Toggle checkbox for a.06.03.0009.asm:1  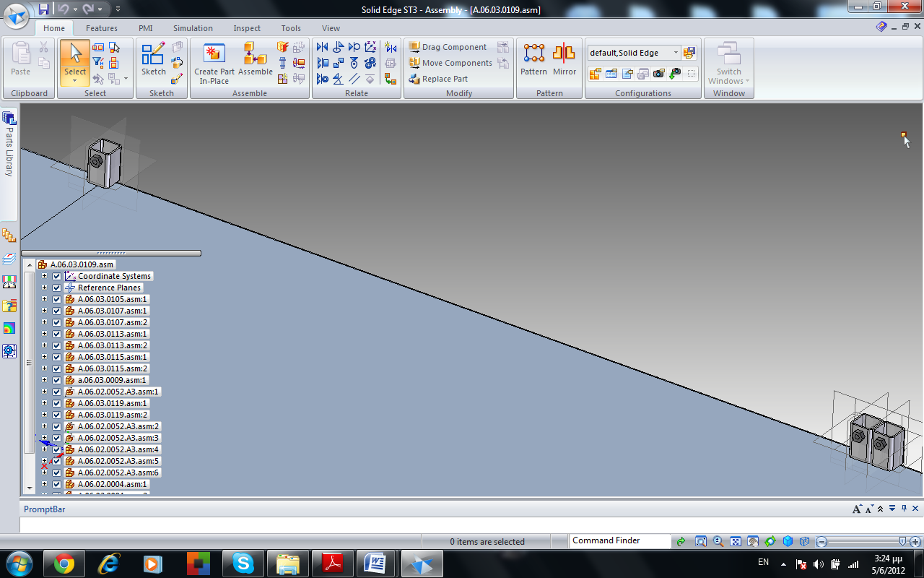coord(57,380)
